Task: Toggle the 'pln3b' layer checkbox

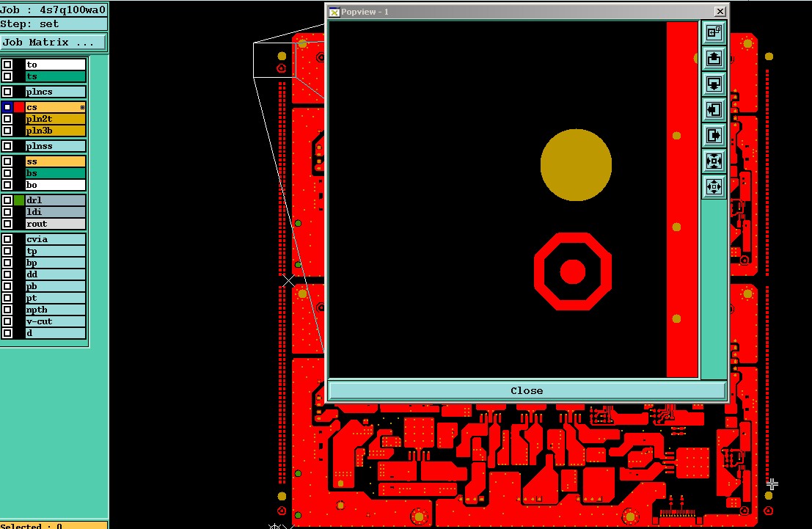Action: 7,131
